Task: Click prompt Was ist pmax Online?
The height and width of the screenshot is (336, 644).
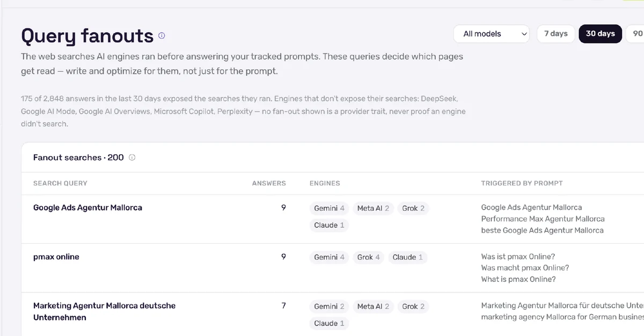Action: [x=518, y=257]
